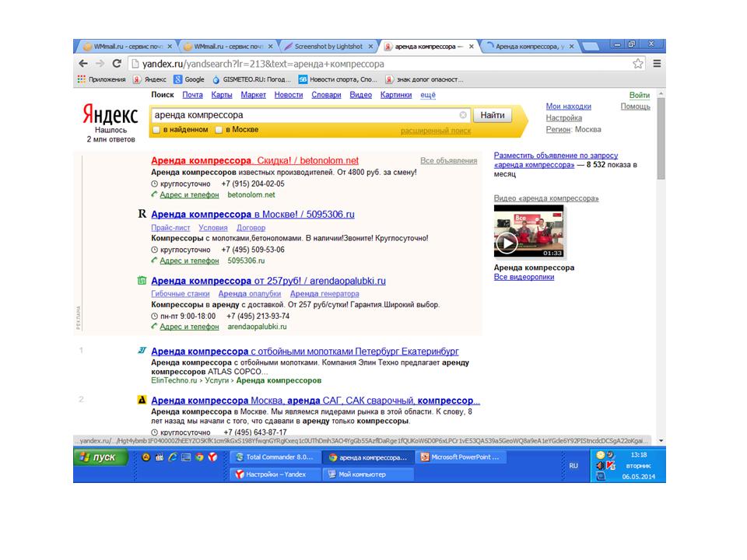Open the GISMETEO.RU bookmark
Image resolution: width=747 pixels, height=560 pixels.
click(x=251, y=79)
